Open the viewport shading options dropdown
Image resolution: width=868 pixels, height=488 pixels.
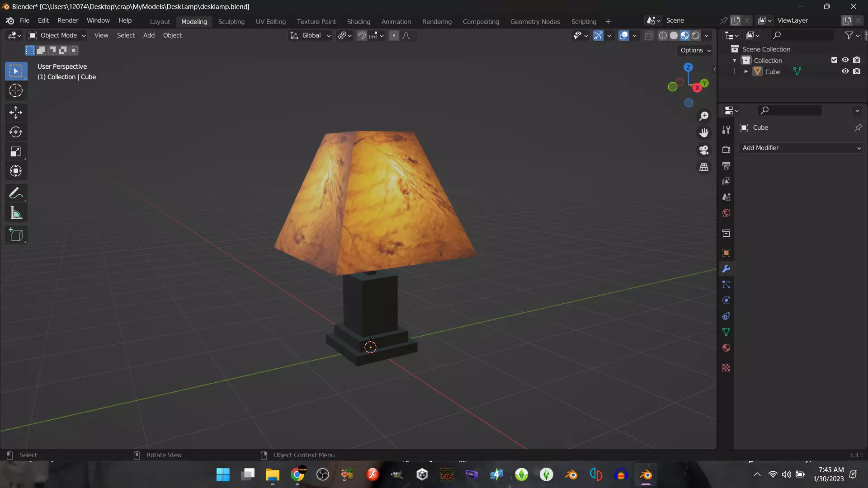point(707,36)
